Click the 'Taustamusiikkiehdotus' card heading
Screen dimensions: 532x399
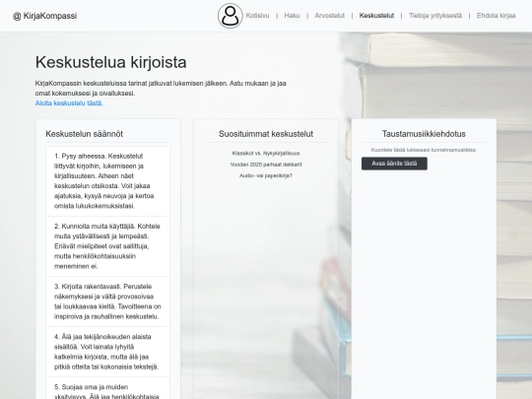coord(424,134)
